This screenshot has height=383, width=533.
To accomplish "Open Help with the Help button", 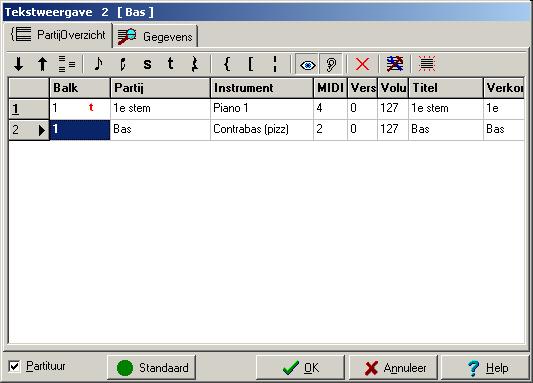I will coord(485,367).
